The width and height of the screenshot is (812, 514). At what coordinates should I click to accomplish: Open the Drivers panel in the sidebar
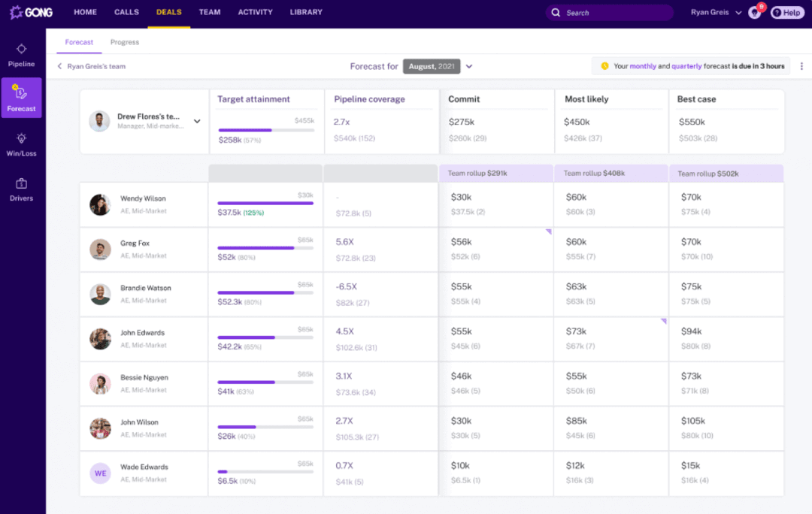pos(21,188)
